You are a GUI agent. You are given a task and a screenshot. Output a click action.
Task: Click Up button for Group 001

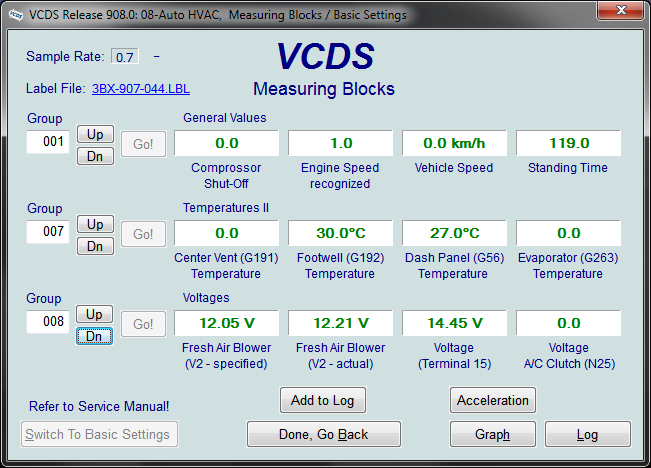tap(95, 134)
